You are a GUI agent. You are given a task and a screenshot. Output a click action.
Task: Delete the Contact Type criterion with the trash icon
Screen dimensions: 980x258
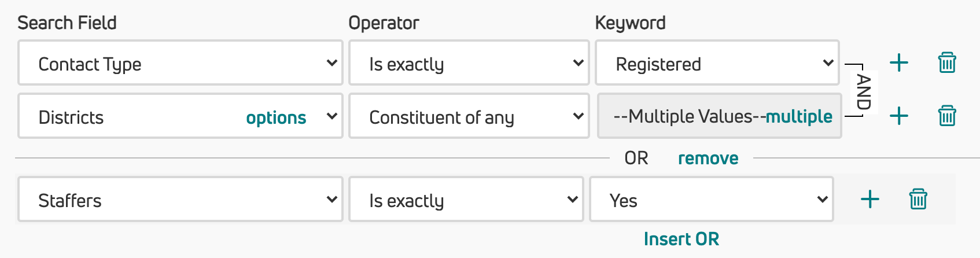click(x=947, y=62)
